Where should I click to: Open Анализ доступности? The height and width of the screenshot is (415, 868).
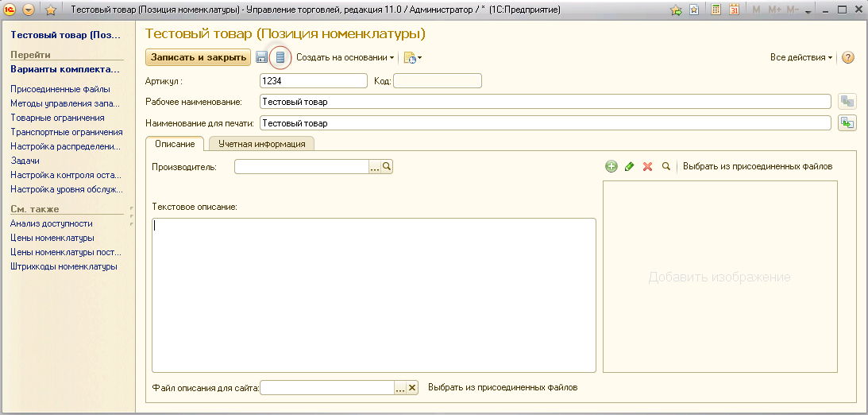coord(52,224)
